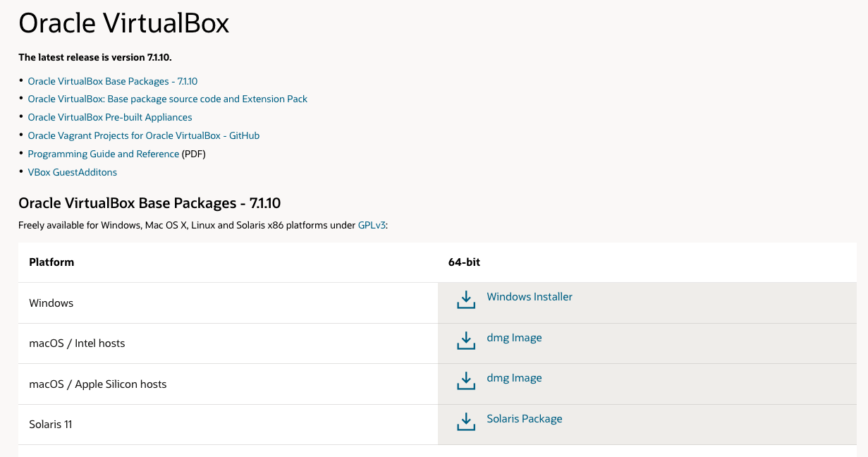Click download icon beside Windows Installer
This screenshot has height=457, width=868.
click(x=465, y=300)
